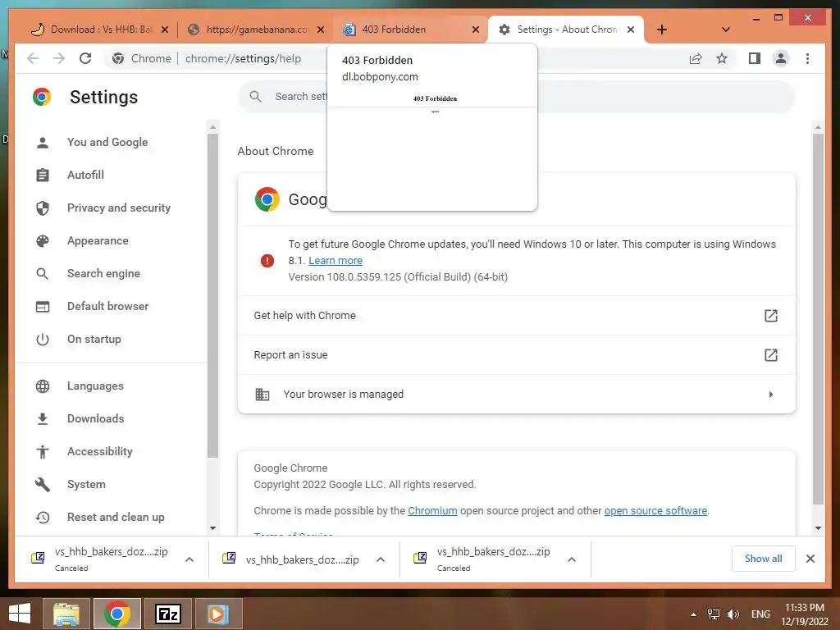
Task: Expand options for last canceled zip download
Action: point(572,559)
